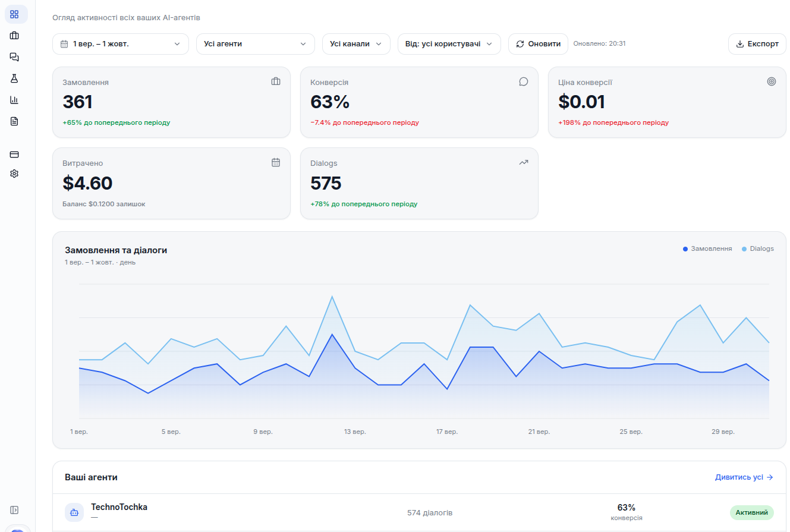Image resolution: width=790 pixels, height=532 pixels.
Task: Click the 575 dialogs value
Action: click(x=326, y=183)
